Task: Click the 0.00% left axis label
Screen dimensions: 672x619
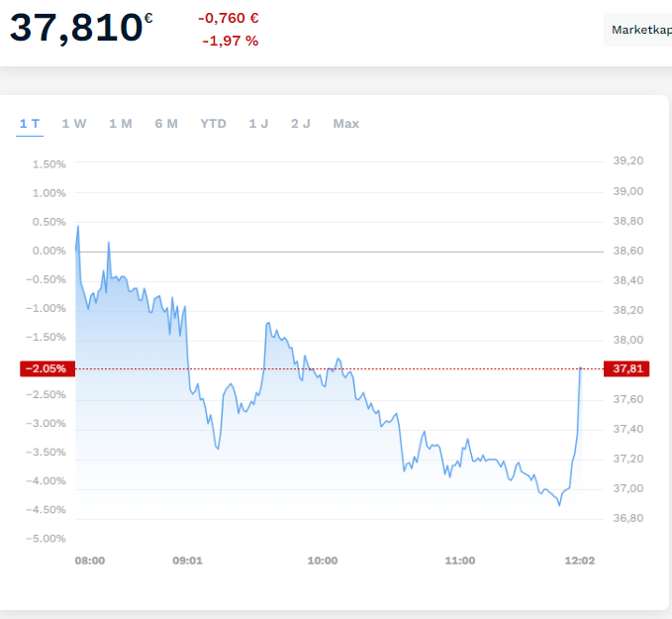Action: pos(48,251)
